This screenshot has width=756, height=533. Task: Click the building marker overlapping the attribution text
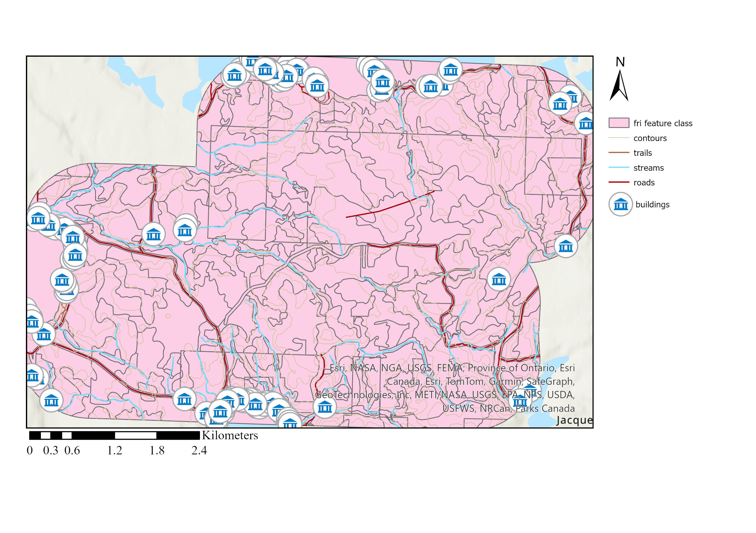tap(520, 400)
